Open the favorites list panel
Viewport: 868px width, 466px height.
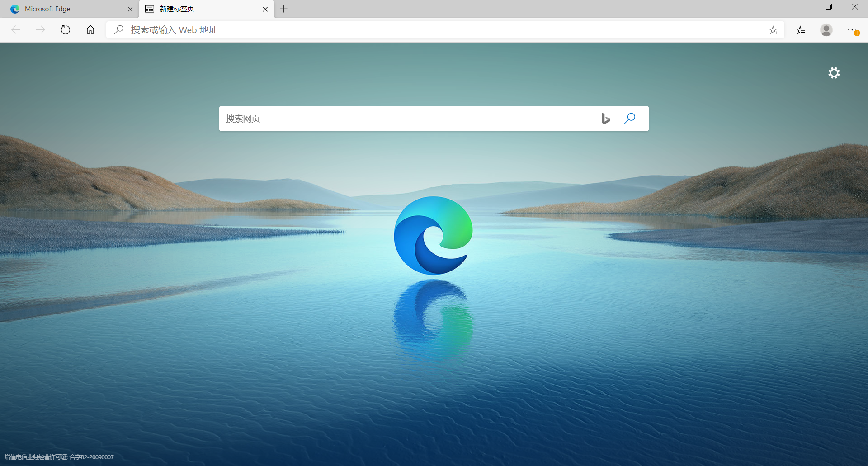coord(801,30)
